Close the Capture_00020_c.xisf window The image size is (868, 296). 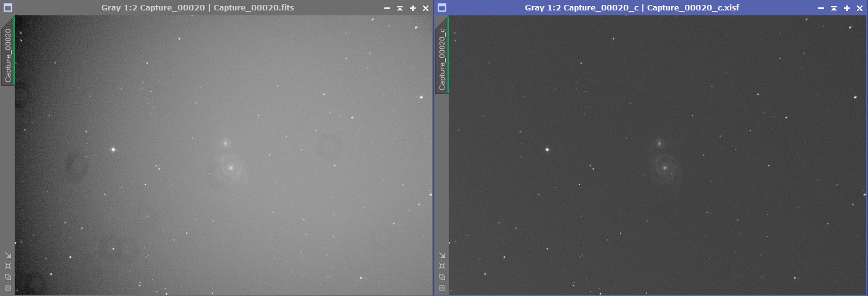[859, 8]
